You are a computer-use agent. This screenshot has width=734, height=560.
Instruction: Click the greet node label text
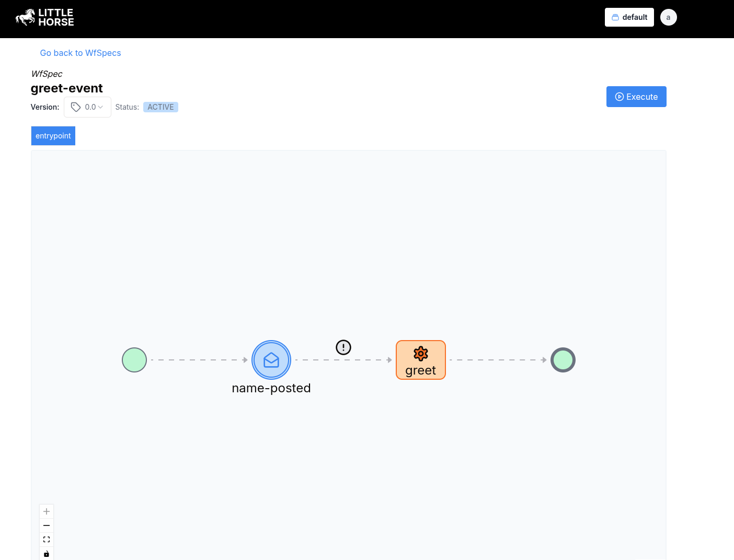pyautogui.click(x=421, y=370)
